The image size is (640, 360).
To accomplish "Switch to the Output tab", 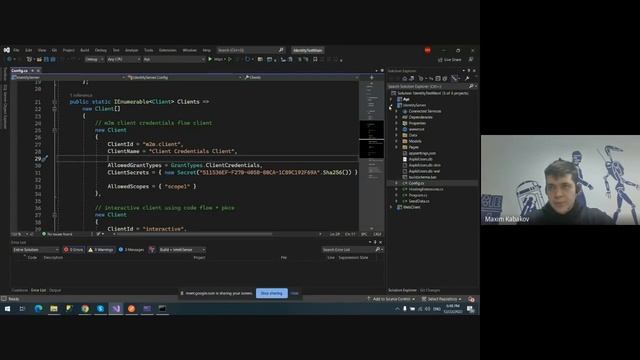I will coord(55,290).
